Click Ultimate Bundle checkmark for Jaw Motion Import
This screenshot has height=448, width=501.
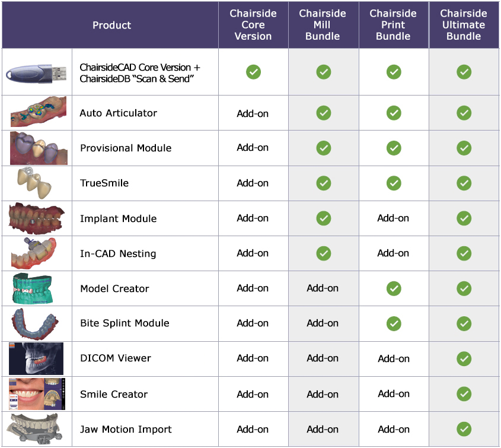coord(464,429)
